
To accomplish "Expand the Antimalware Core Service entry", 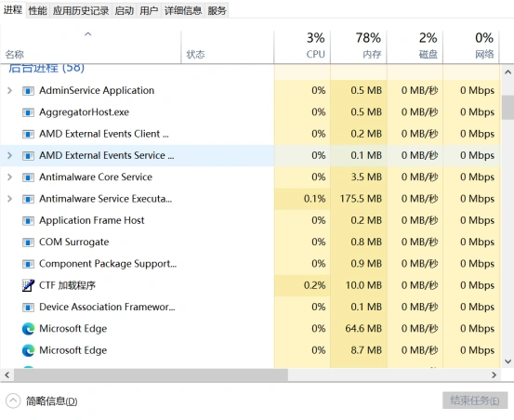I will (x=10, y=177).
